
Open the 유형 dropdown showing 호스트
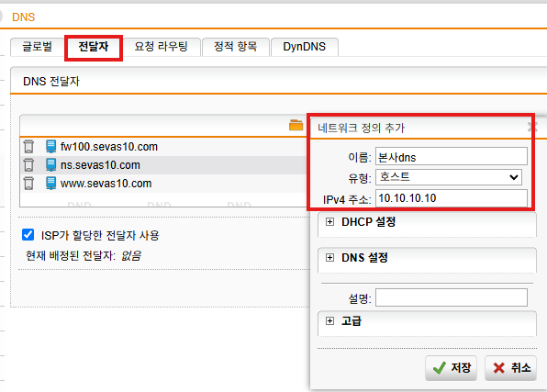[x=449, y=177]
